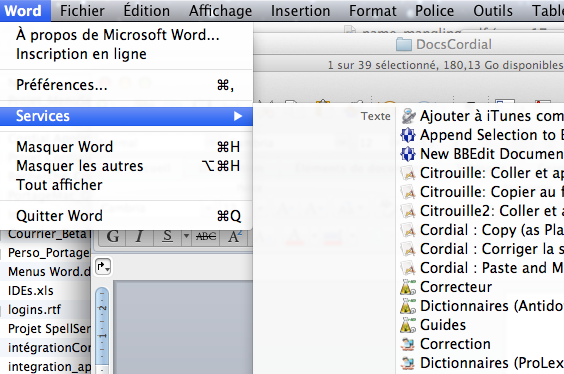Click ProLexis Correction icon
The width and height of the screenshot is (564, 374).
click(408, 344)
